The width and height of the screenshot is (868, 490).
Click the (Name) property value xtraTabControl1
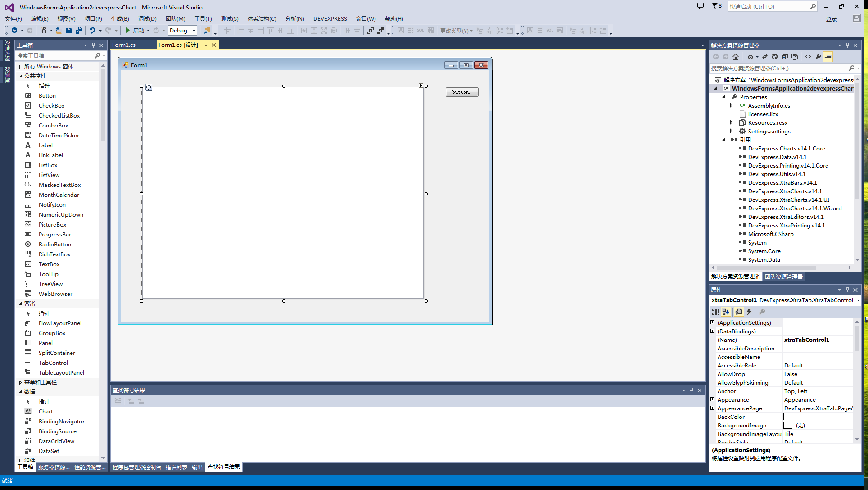tap(818, 340)
